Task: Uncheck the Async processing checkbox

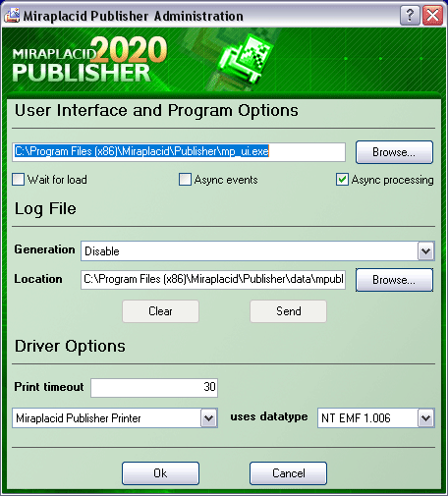Action: (x=342, y=180)
